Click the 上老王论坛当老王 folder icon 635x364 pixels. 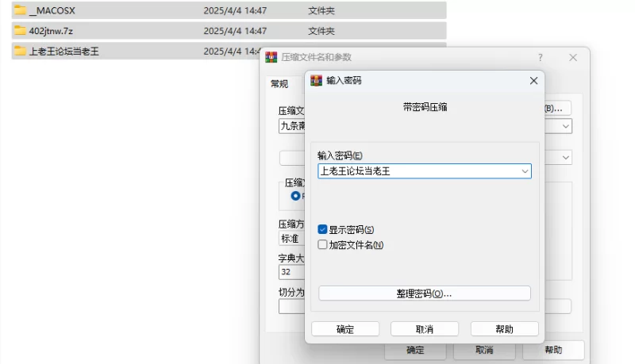point(20,51)
